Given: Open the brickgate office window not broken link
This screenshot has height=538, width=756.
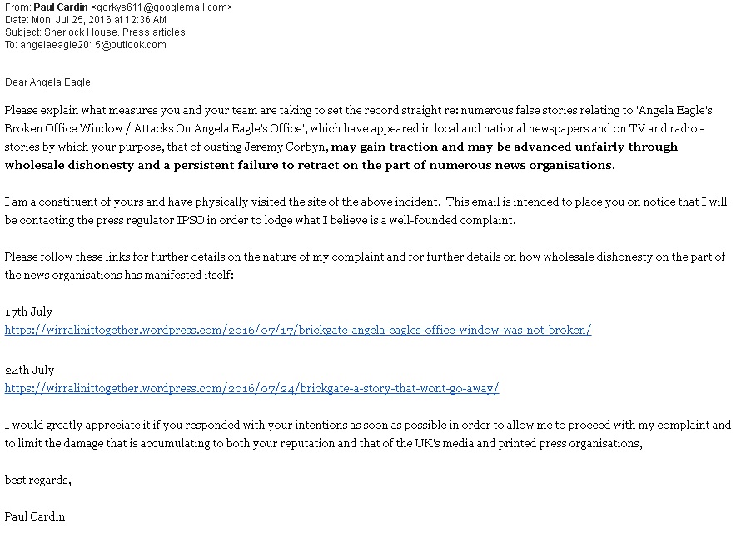Looking at the screenshot, I should pos(297,330).
